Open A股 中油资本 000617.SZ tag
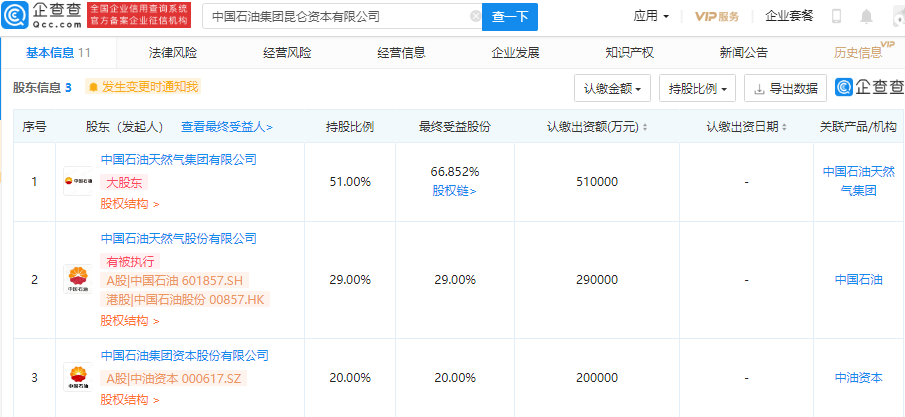The width and height of the screenshot is (905, 417). 174,378
